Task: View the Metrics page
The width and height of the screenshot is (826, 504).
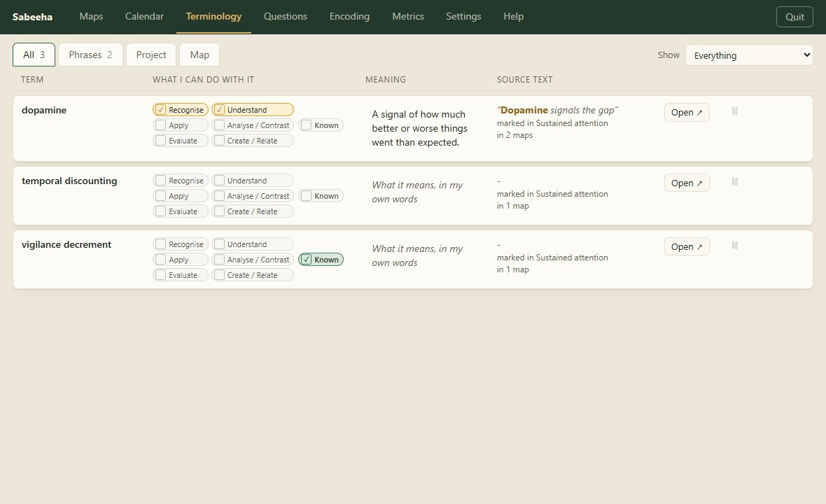Action: coord(408,16)
